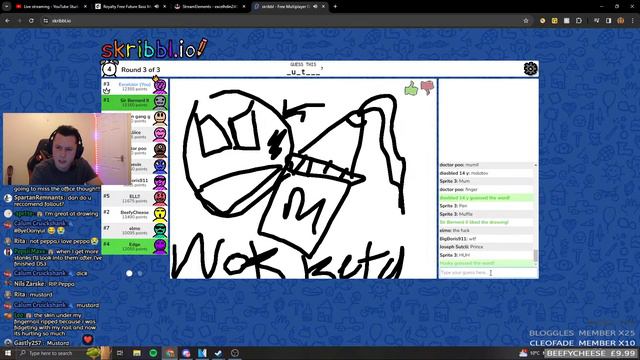Click the Type your guess here field

[x=487, y=272]
